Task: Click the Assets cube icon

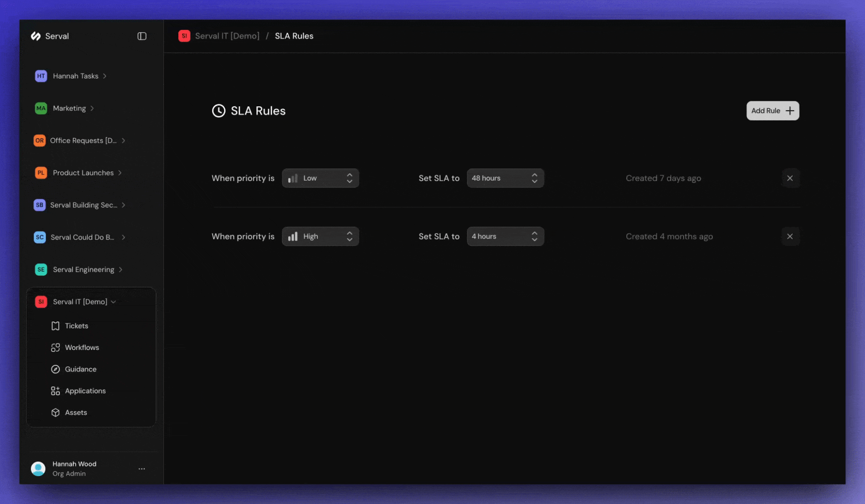Action: pos(55,412)
